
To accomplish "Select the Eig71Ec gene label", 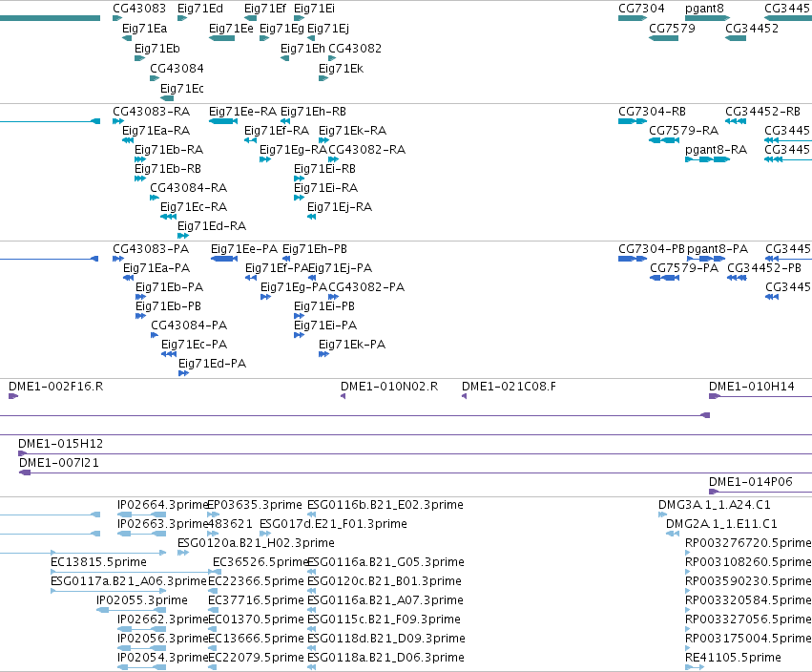I will (x=181, y=89).
